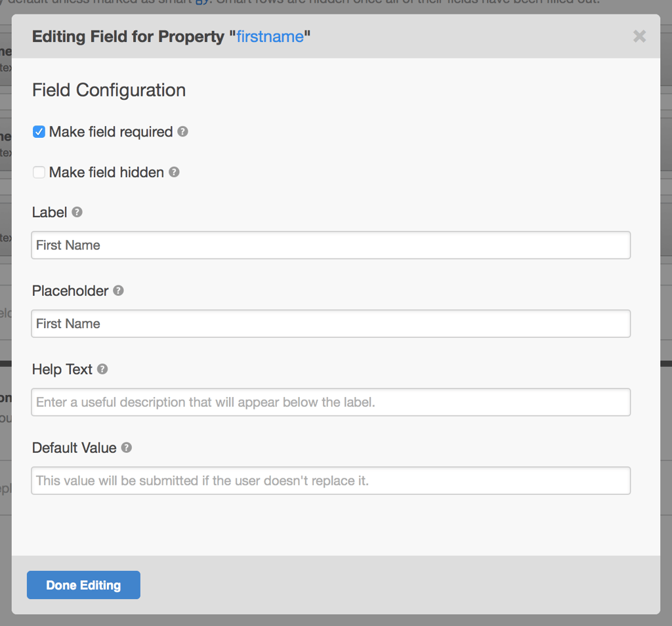The image size is (672, 626).
Task: Click the "Make field required" label text
Action: tap(110, 132)
